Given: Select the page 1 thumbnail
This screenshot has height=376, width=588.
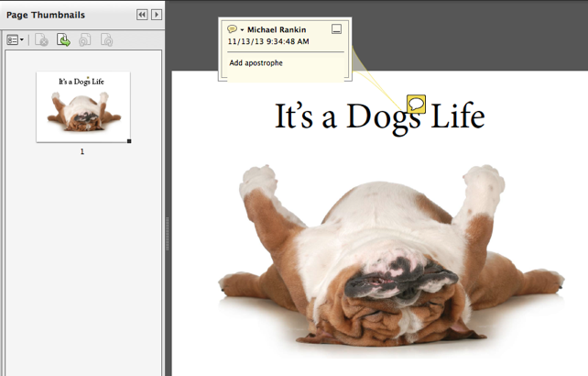Looking at the screenshot, I should point(82,106).
